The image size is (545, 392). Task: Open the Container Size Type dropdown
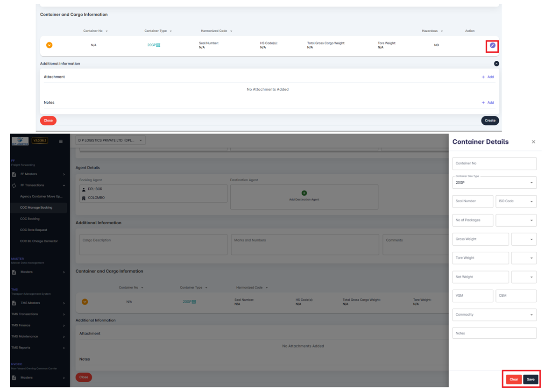coord(494,183)
